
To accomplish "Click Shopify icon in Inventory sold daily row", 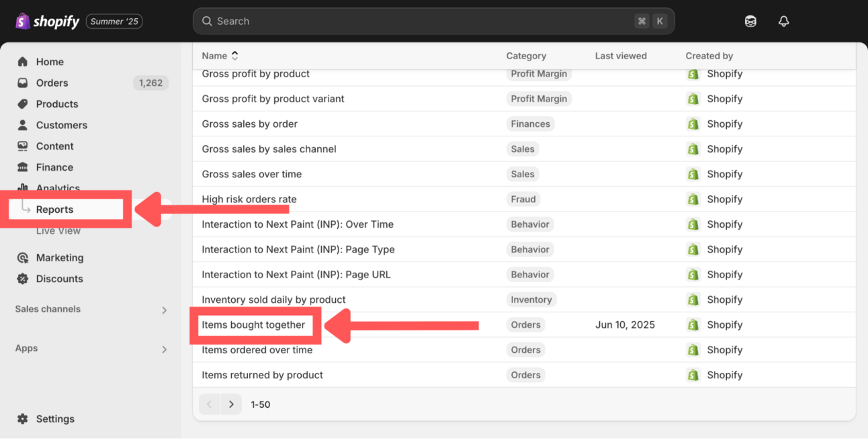I will tap(693, 300).
